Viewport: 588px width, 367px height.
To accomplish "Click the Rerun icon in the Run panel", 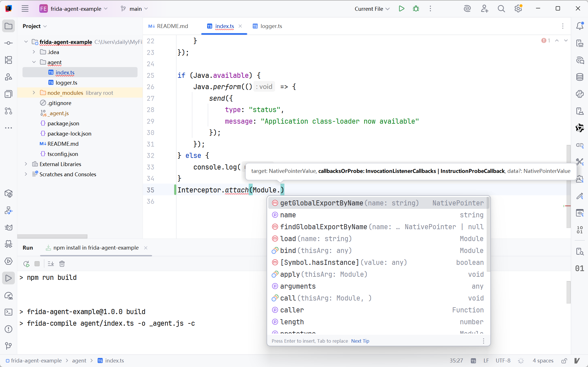I will click(x=26, y=264).
